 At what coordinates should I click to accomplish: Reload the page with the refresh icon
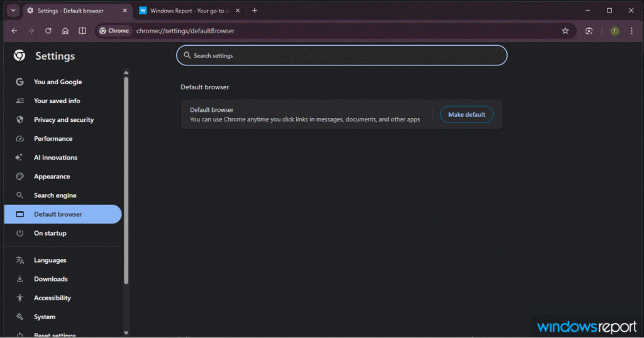[48, 31]
